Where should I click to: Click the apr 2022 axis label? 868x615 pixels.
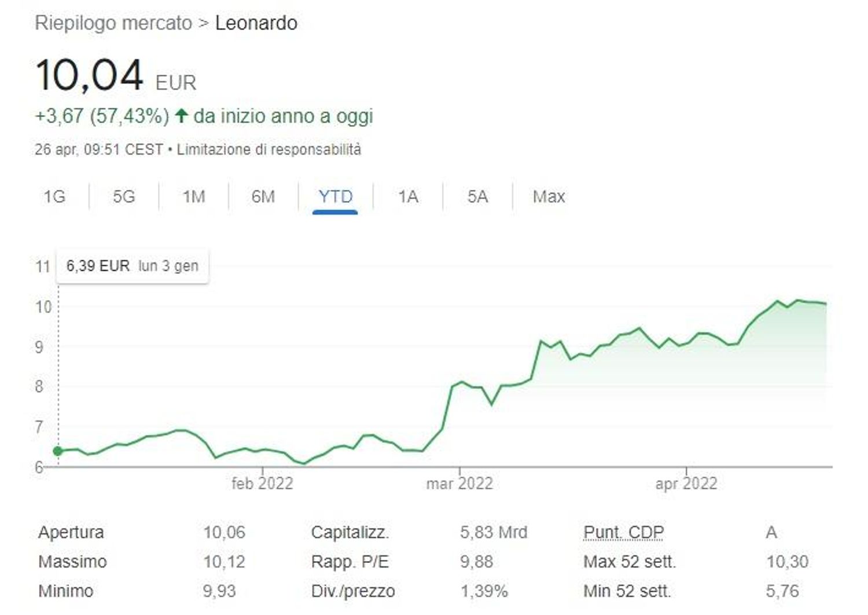(686, 484)
